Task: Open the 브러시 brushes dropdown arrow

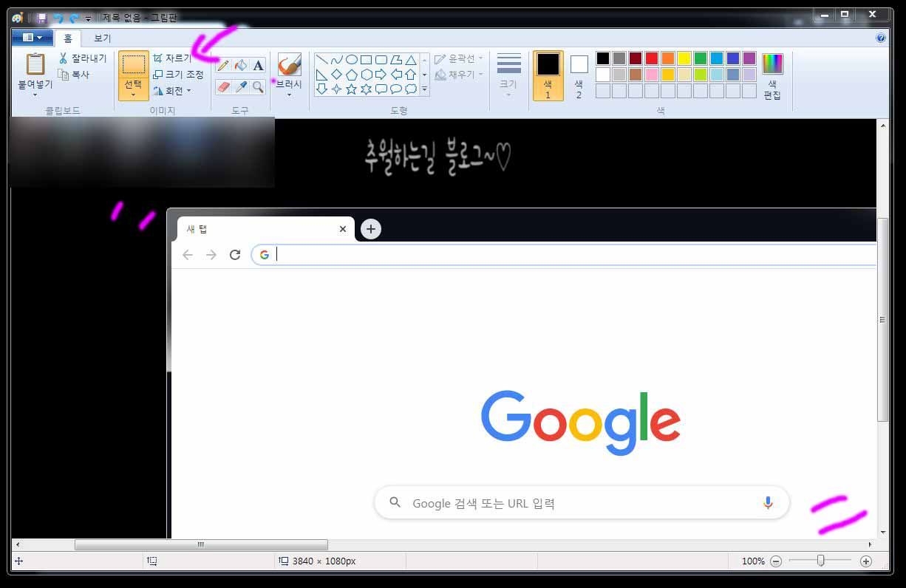Action: [289, 95]
